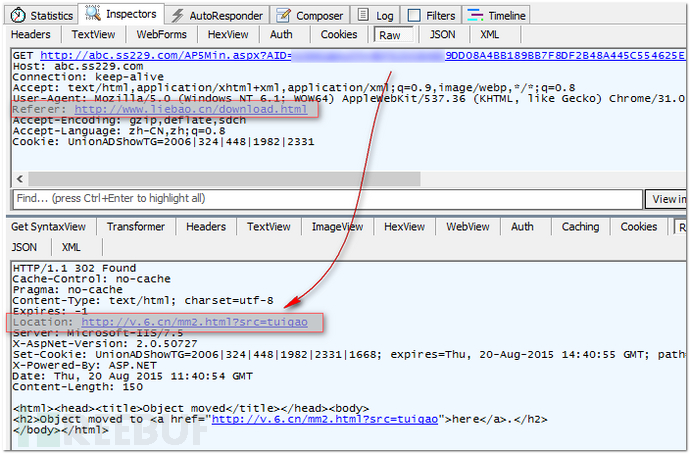Click the Composer pencil icon
Viewport: 690px width, 454px height.
click(283, 15)
